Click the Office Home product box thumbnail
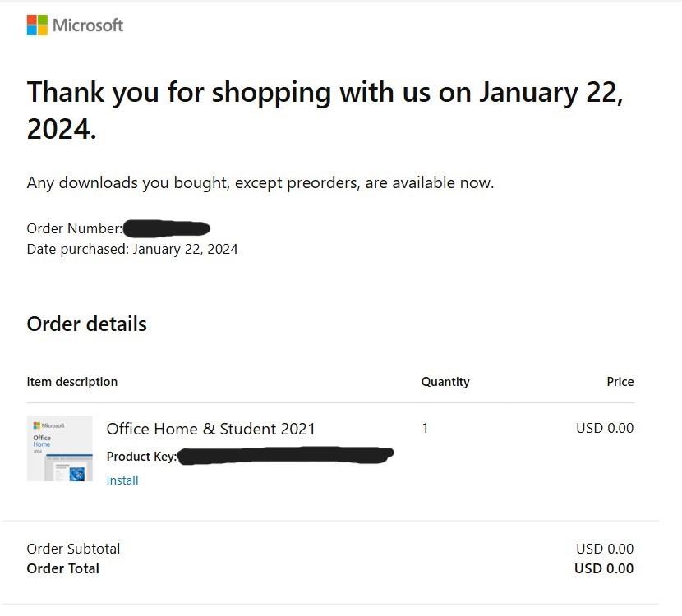This screenshot has width=682, height=616. coord(59,448)
